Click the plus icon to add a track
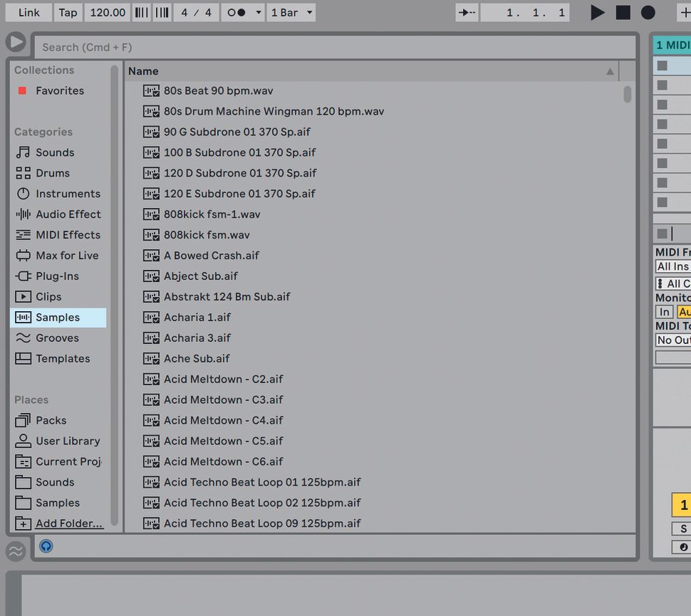The image size is (691, 616). (685, 12)
